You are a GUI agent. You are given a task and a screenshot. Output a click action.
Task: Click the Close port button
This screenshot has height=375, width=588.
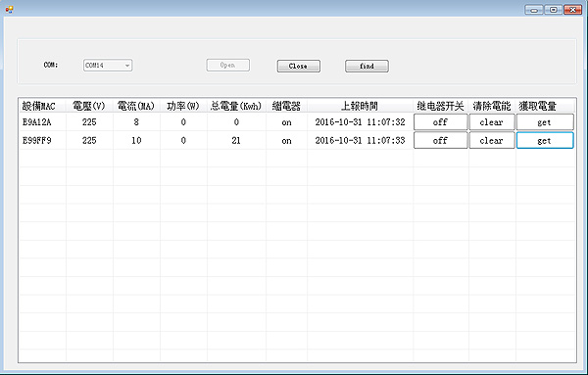pyautogui.click(x=299, y=66)
